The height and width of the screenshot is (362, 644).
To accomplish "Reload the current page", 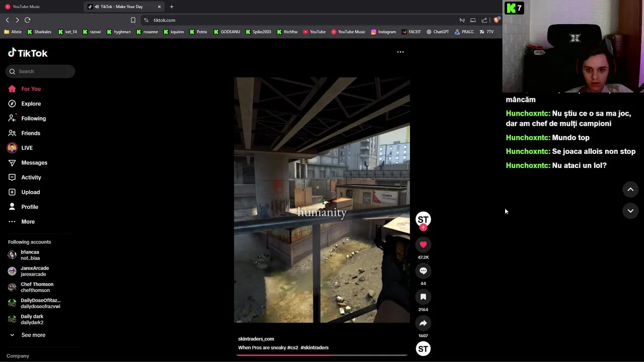I will pyautogui.click(x=27, y=20).
